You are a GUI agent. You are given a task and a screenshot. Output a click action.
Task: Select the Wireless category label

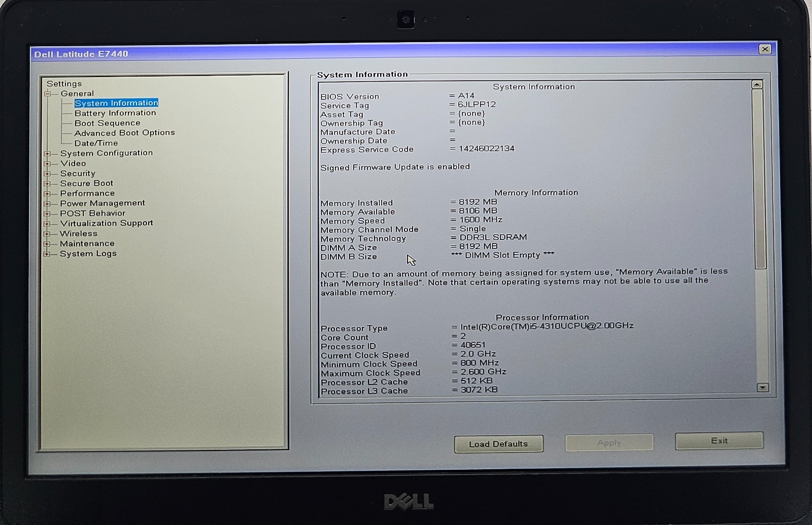click(79, 233)
